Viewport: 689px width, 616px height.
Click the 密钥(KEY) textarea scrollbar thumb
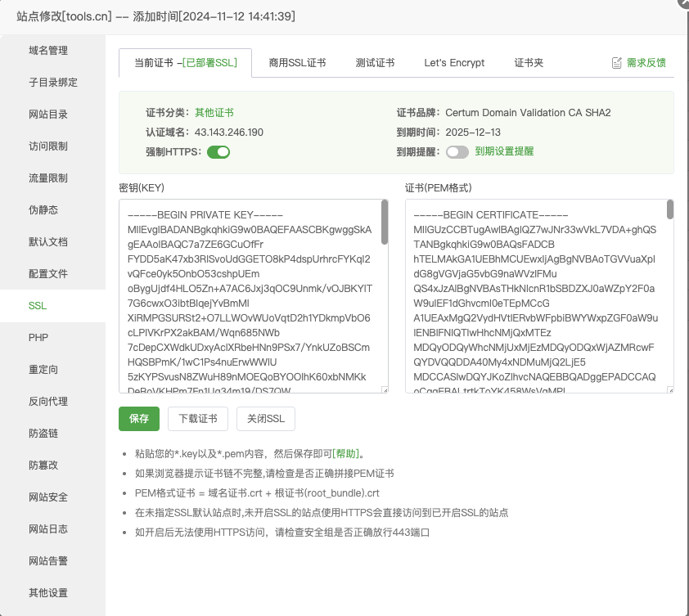[385, 222]
